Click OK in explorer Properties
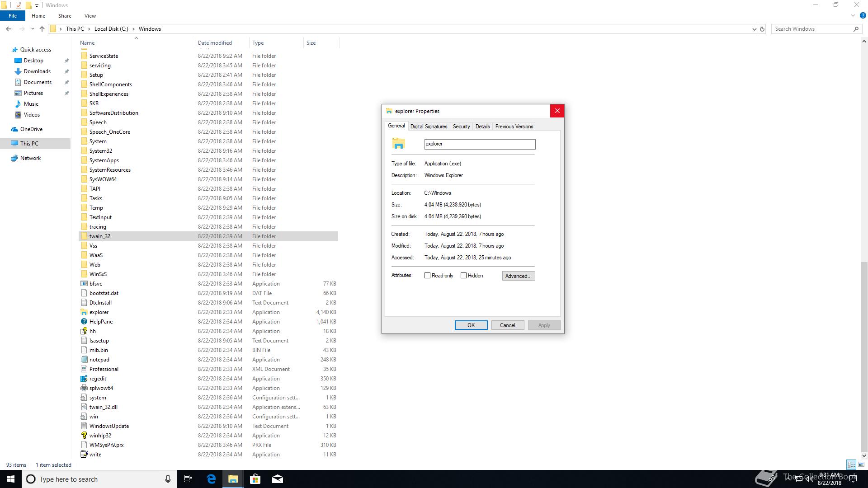Image resolution: width=868 pixels, height=488 pixels. point(471,325)
